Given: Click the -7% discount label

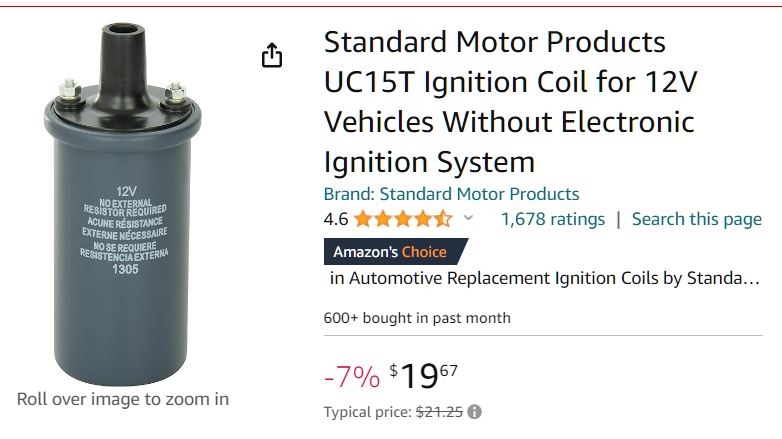Looking at the screenshot, I should pos(352,377).
